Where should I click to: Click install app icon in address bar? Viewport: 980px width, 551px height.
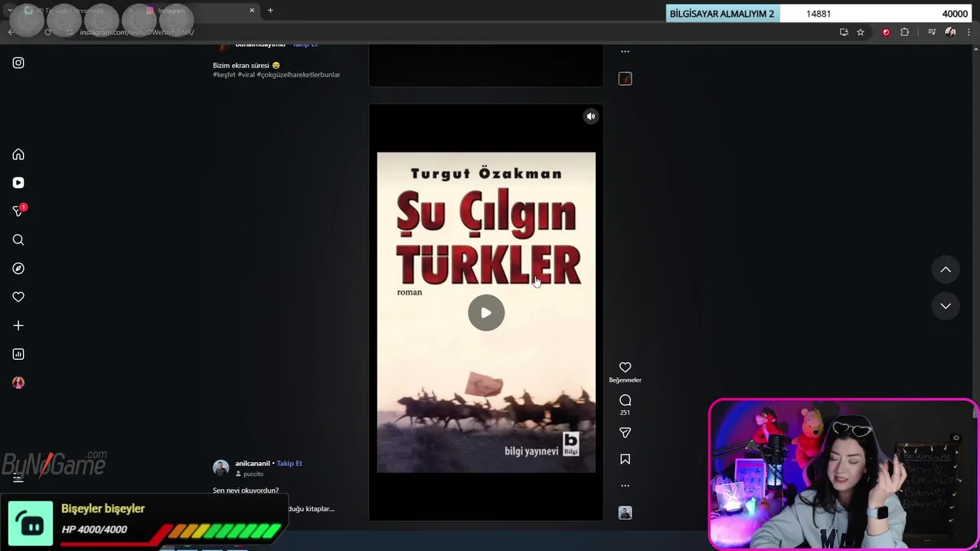[x=844, y=32]
